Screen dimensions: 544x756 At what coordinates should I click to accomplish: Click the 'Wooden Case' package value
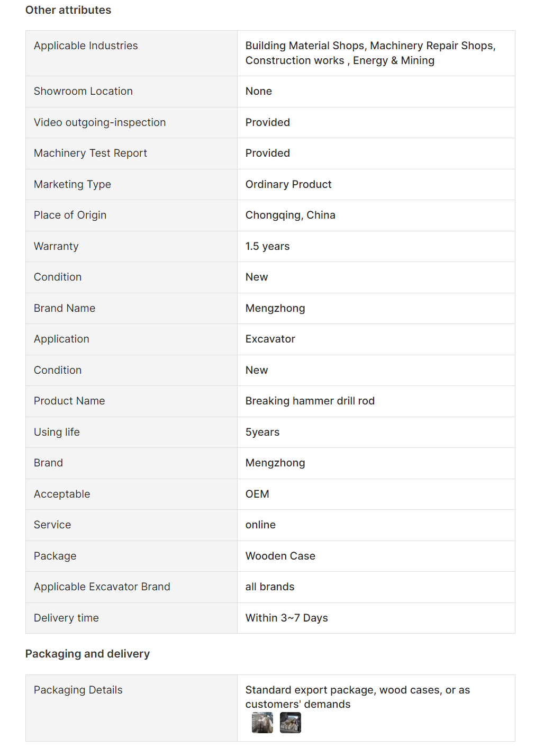pyautogui.click(x=280, y=556)
